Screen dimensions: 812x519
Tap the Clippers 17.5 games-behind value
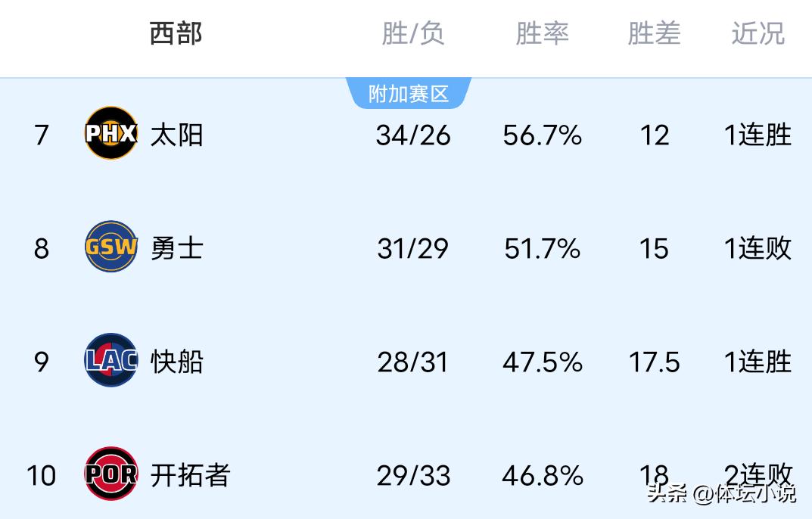(654, 362)
